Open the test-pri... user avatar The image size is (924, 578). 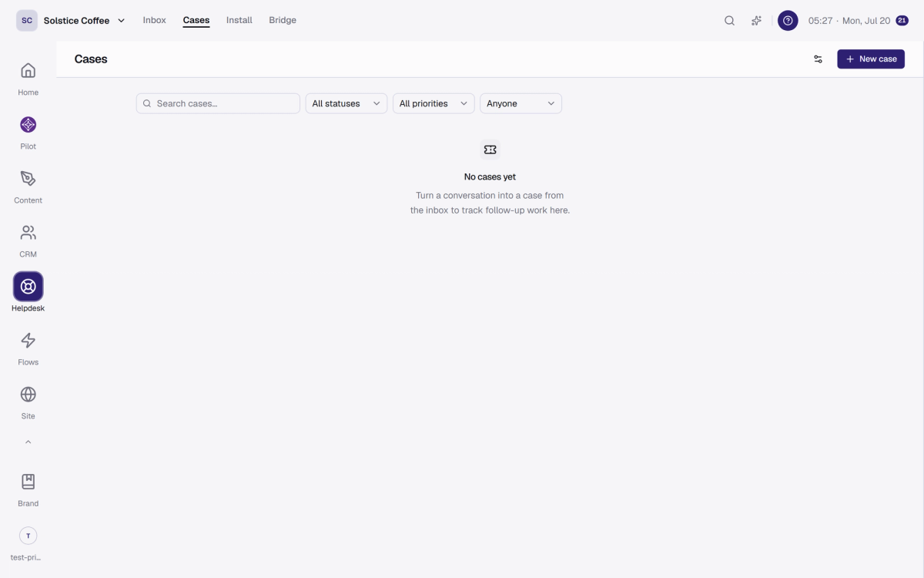[28, 536]
